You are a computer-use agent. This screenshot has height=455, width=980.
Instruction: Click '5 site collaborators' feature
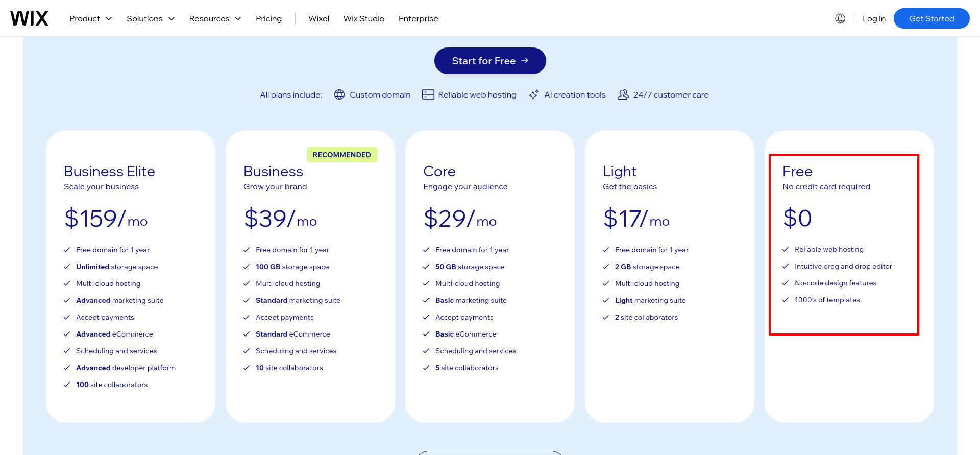[x=467, y=368]
